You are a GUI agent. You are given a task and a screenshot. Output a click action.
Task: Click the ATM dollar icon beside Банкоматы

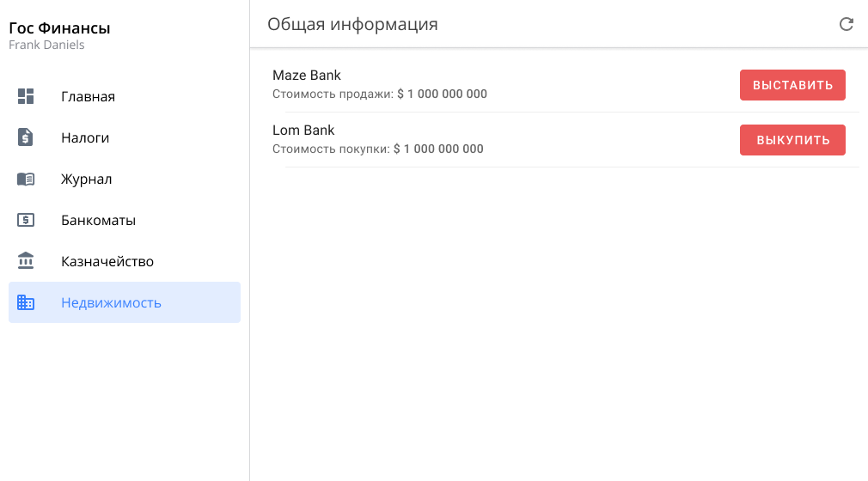[x=26, y=220]
